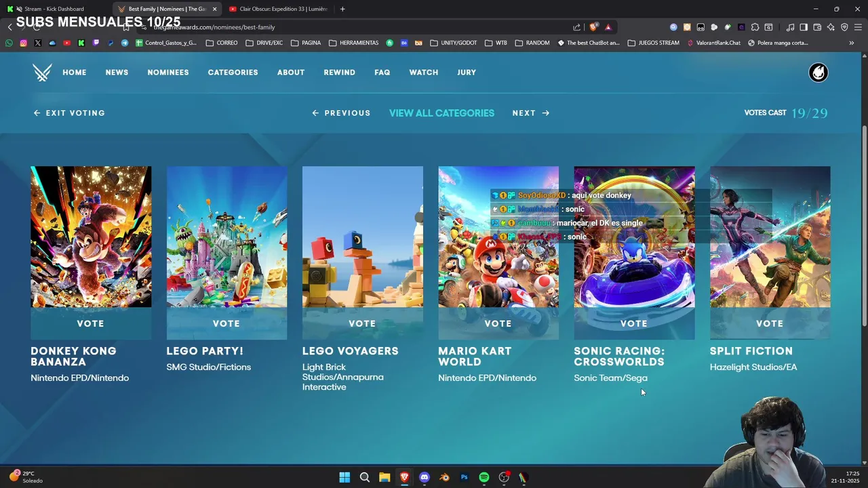The image size is (868, 488).
Task: Open Discord from taskbar
Action: pyautogui.click(x=425, y=477)
